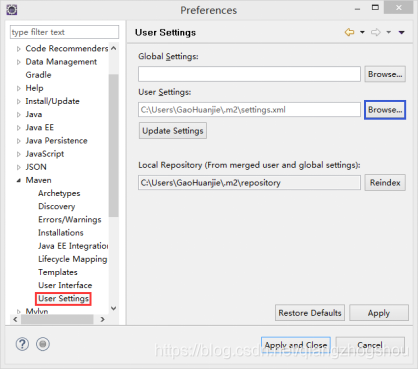Open Installations under Maven
The width and height of the screenshot is (418, 369).
(x=61, y=233)
